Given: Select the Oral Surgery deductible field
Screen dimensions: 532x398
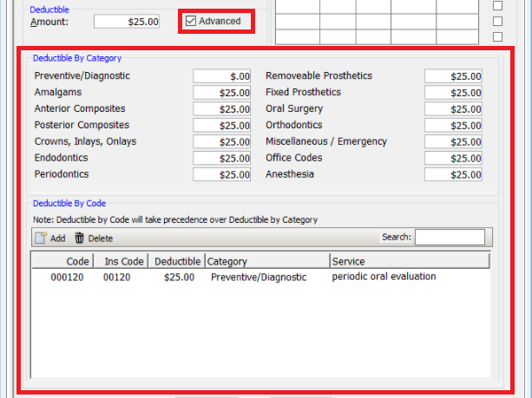Looking at the screenshot, I should point(453,109).
